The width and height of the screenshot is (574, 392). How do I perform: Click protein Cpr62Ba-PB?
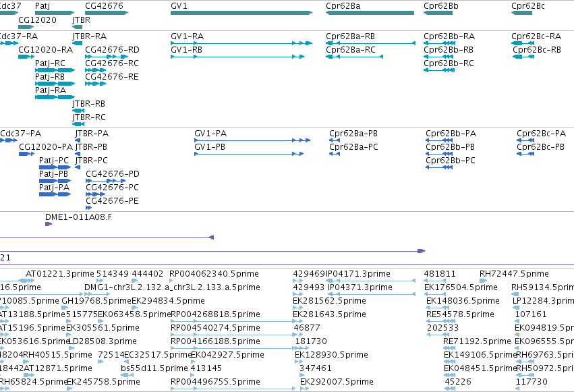tap(335, 140)
